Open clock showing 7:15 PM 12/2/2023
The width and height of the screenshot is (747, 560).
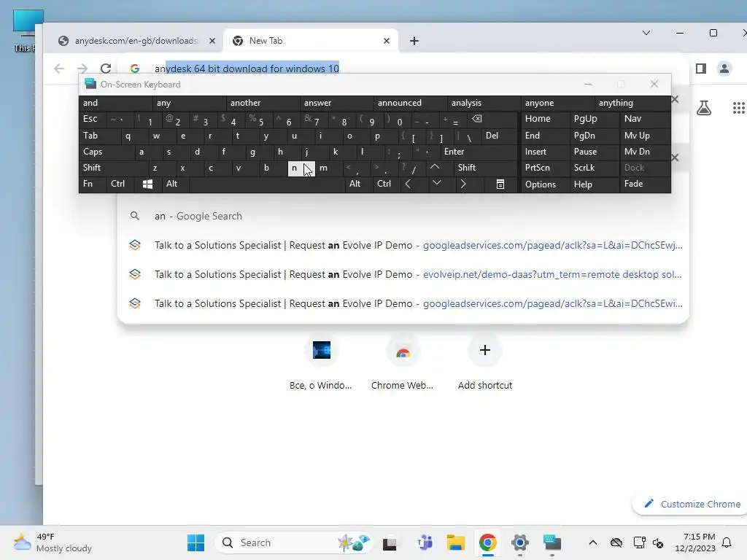694,542
